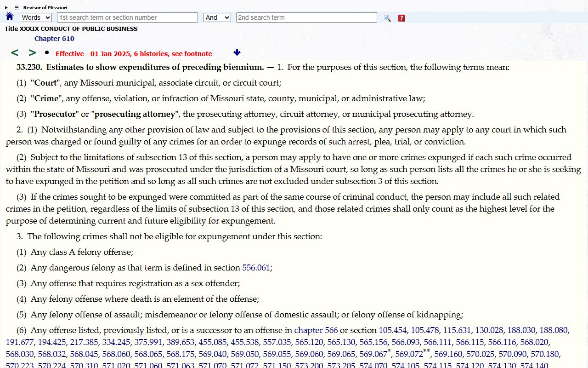Focus the 1st search term or section number field
The height and width of the screenshot is (368, 588).
(128, 17)
